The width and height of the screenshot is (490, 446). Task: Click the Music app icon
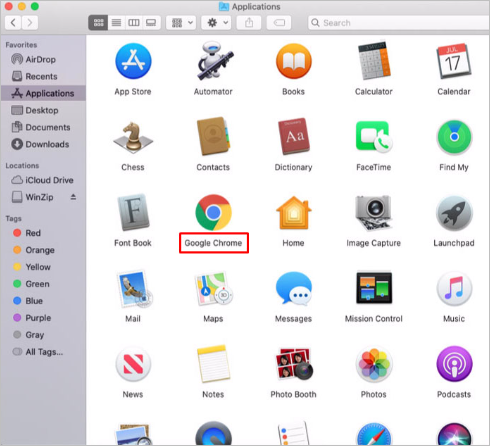click(454, 289)
